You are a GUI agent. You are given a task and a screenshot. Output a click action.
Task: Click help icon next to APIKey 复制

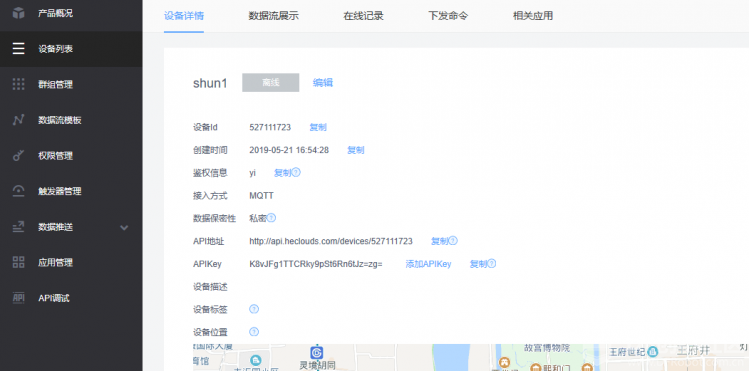(x=492, y=264)
